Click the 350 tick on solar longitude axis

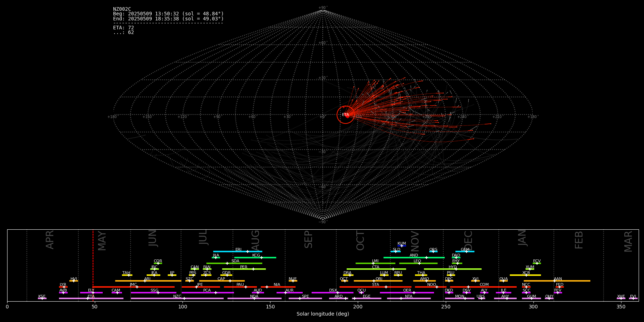pos(621,307)
